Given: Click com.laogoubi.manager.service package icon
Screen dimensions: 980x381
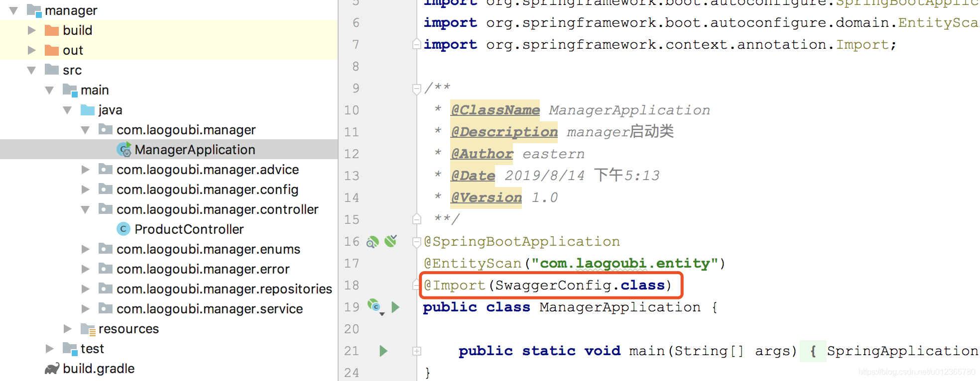Looking at the screenshot, I should pos(105,308).
